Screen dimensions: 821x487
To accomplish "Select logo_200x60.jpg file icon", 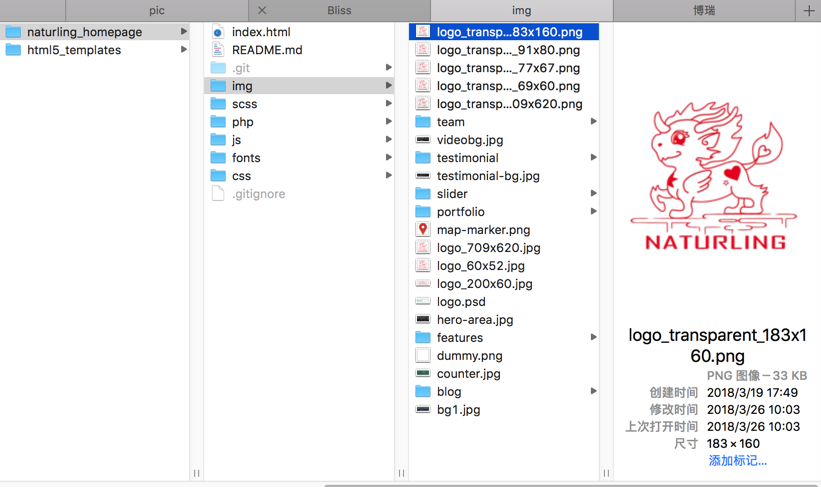I will pyautogui.click(x=423, y=283).
